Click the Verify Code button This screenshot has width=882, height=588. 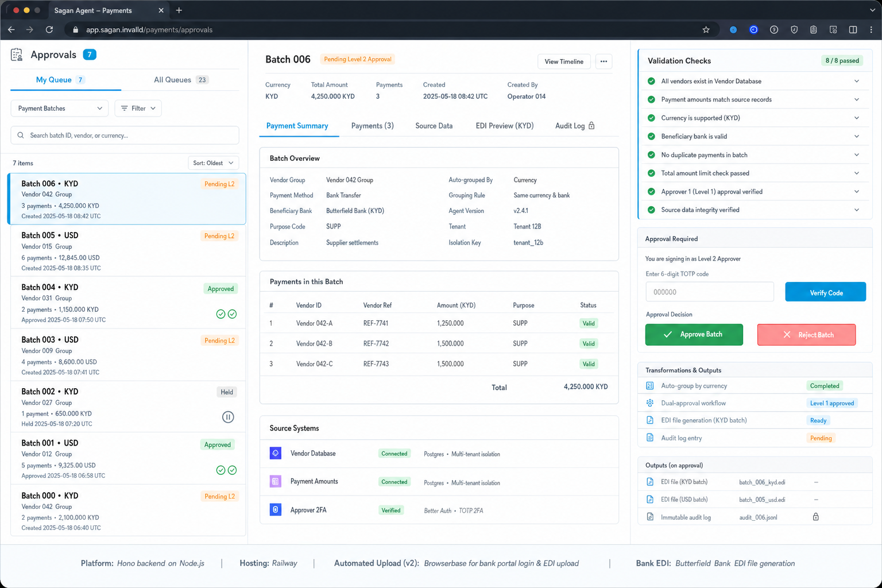[x=826, y=292]
